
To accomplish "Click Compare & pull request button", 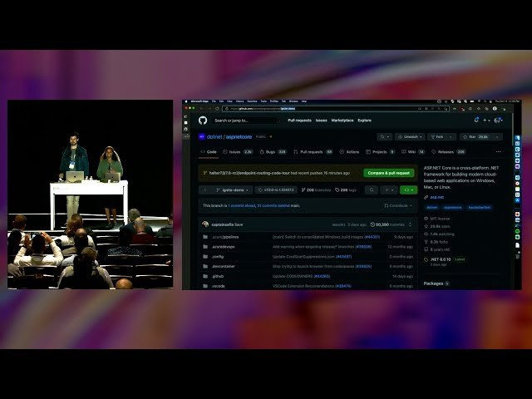I will [x=388, y=173].
